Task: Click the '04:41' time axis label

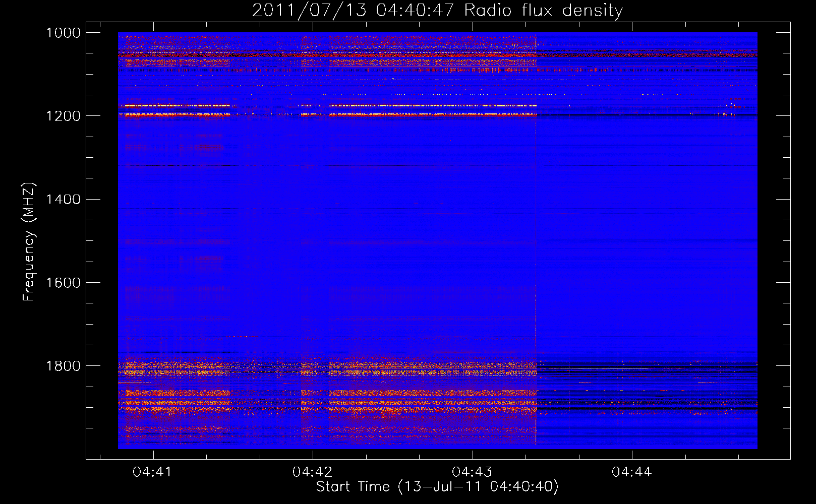Action: coord(152,472)
